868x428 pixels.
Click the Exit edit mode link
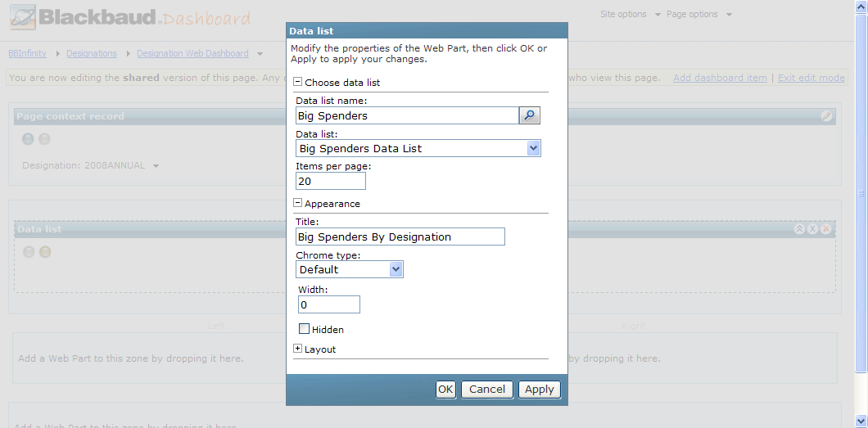(811, 78)
